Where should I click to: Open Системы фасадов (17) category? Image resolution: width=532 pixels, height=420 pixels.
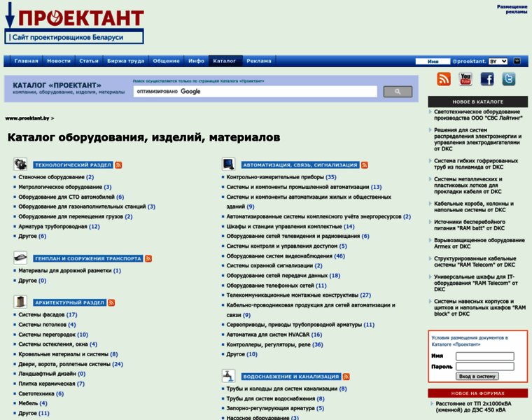click(48, 315)
